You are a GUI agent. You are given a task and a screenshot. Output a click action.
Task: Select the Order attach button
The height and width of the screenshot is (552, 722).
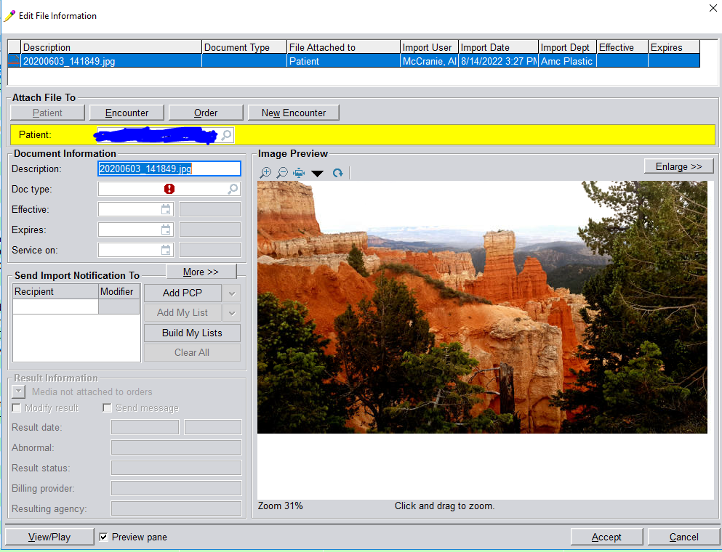(206, 113)
